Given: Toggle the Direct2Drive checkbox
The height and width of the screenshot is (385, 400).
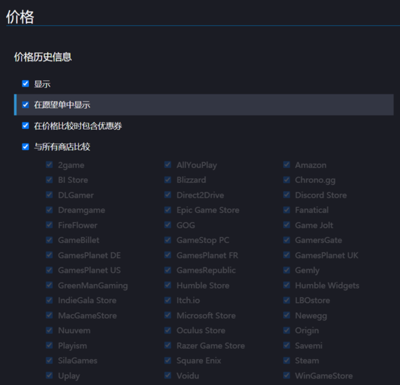Looking at the screenshot, I should pyautogui.click(x=168, y=195).
